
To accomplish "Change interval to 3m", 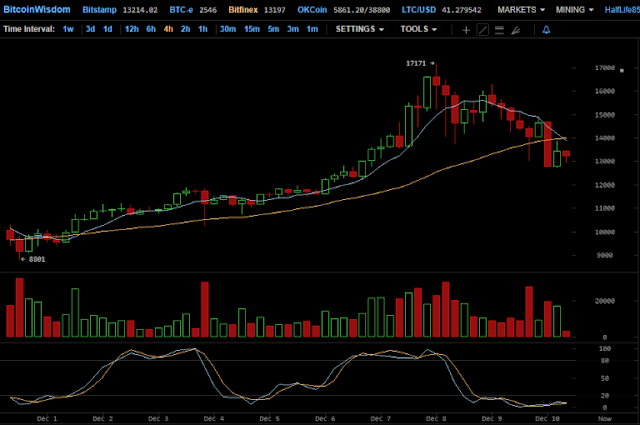I will (293, 29).
